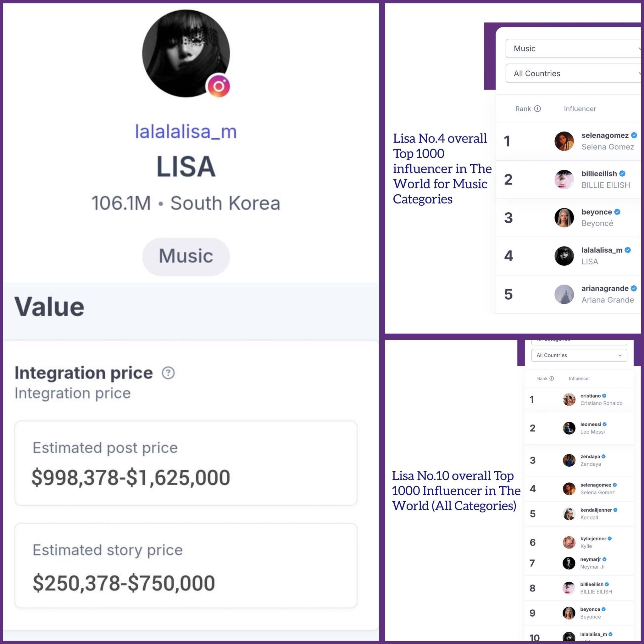Screen dimensions: 644x644
Task: Expand the small All Countries dropdown chevron
Action: pyautogui.click(x=620, y=355)
